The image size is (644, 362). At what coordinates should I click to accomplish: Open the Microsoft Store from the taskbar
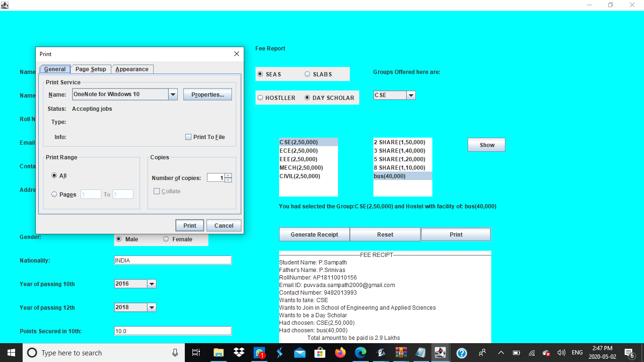[x=320, y=352]
